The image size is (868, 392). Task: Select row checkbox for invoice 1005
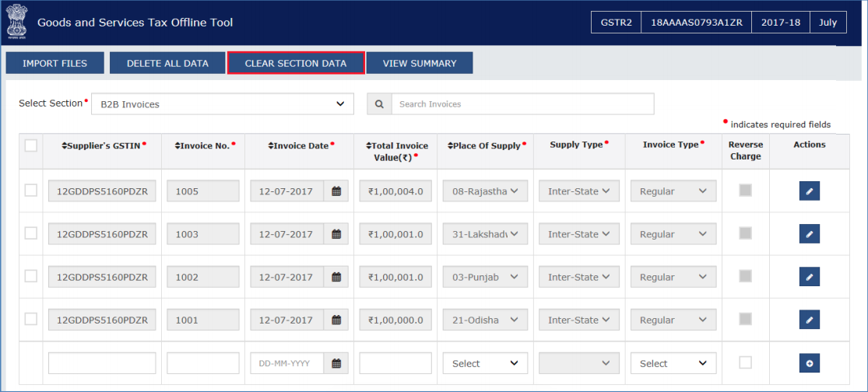tap(31, 191)
